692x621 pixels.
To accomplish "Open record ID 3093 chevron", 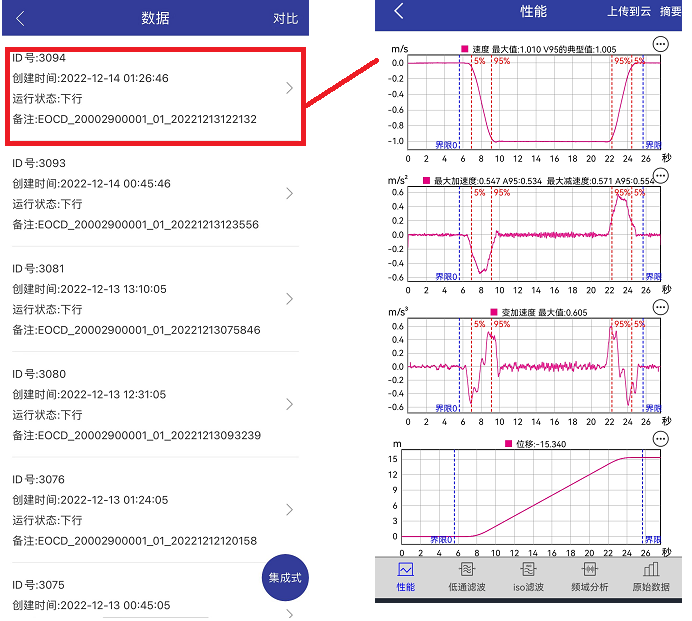I will (290, 193).
